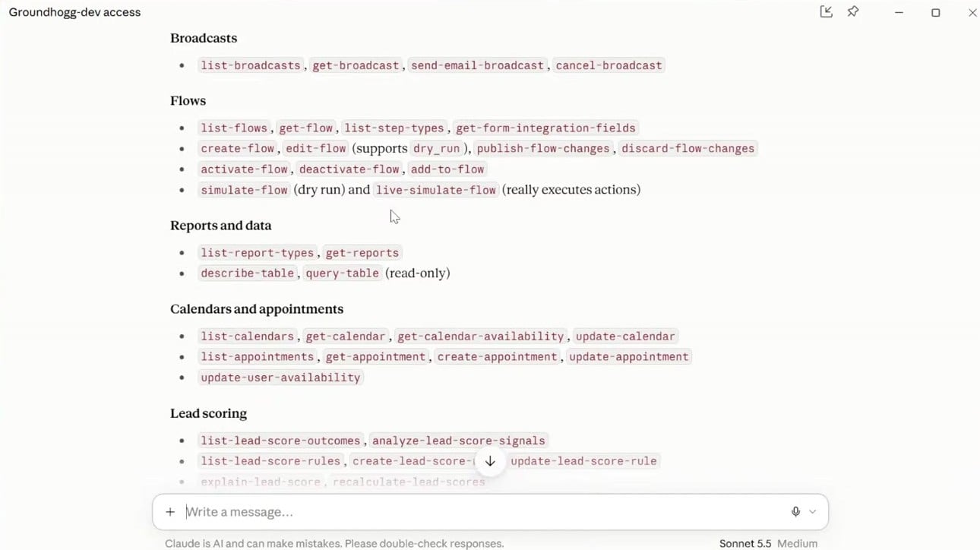
Task: Click the plus icon to add an attachment
Action: (170, 512)
